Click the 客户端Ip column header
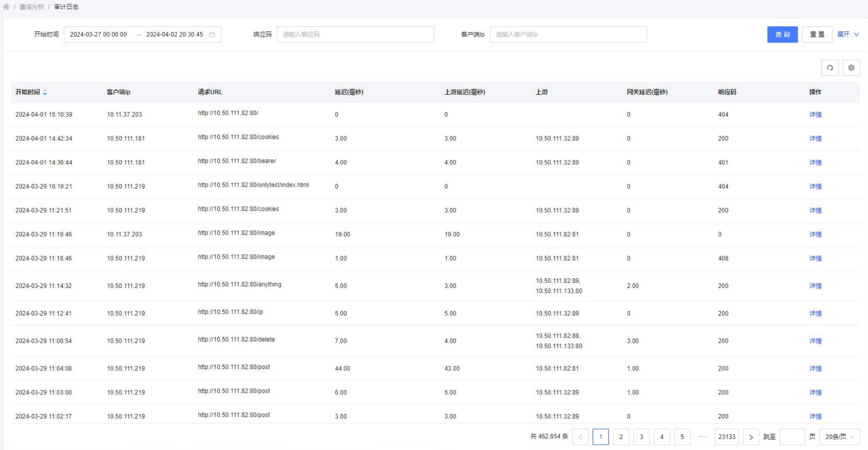Viewport: 868px width, 450px height. [118, 92]
